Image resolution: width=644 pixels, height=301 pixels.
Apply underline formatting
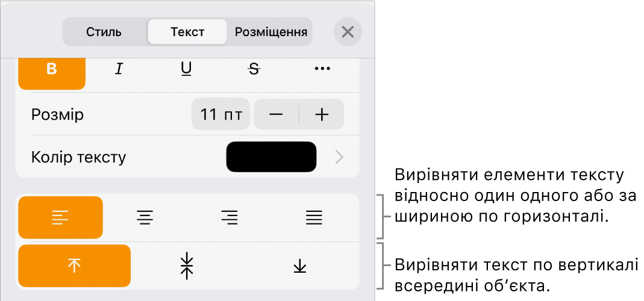(187, 69)
